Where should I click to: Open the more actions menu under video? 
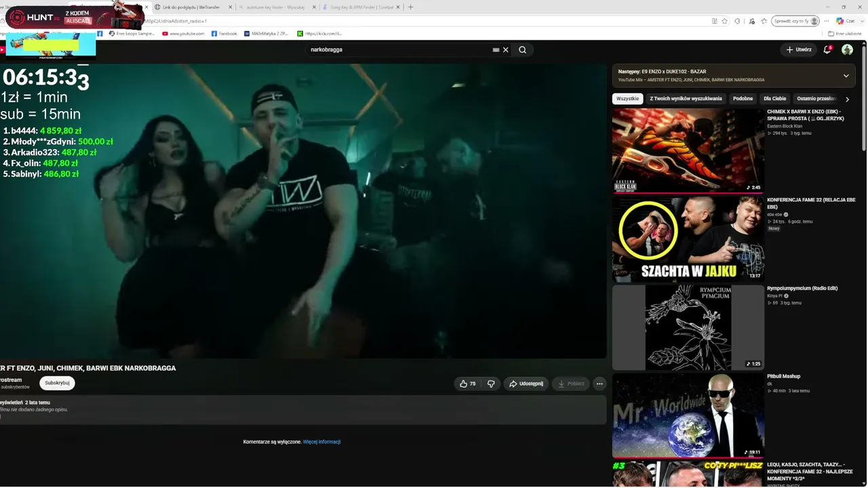pyautogui.click(x=599, y=384)
